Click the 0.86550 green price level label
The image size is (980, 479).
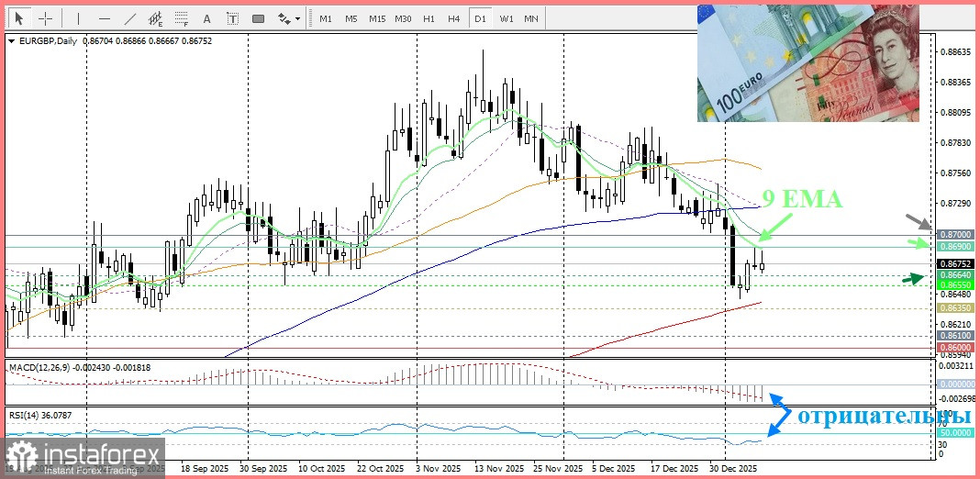pyautogui.click(x=954, y=285)
